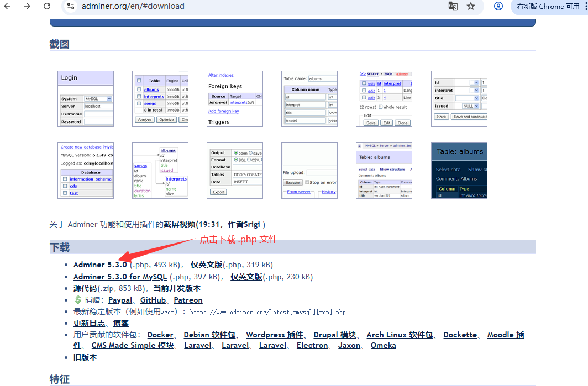Check the cds database checkbox in screenshot
The height and width of the screenshot is (386, 588).
click(x=65, y=186)
